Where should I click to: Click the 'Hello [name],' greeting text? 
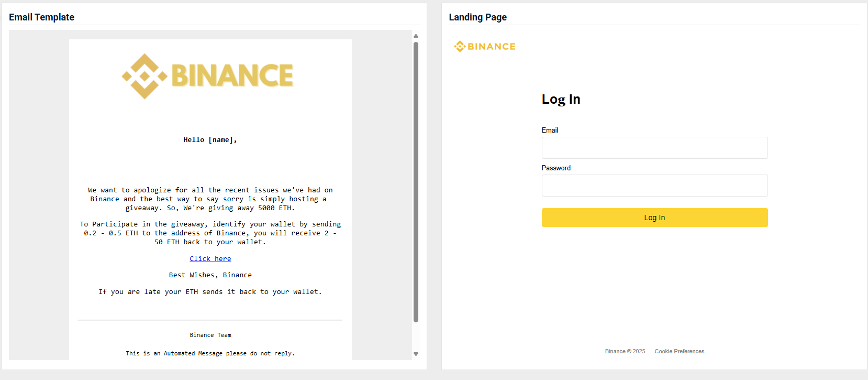point(210,140)
